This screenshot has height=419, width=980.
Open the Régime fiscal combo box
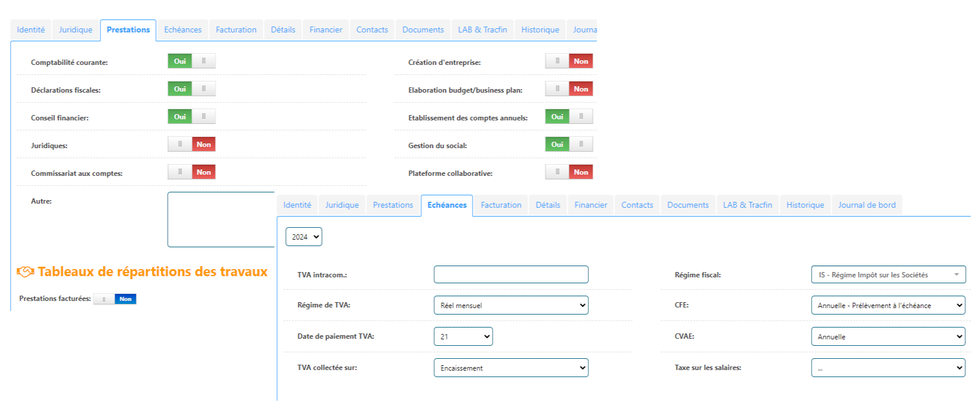pyautogui.click(x=888, y=274)
